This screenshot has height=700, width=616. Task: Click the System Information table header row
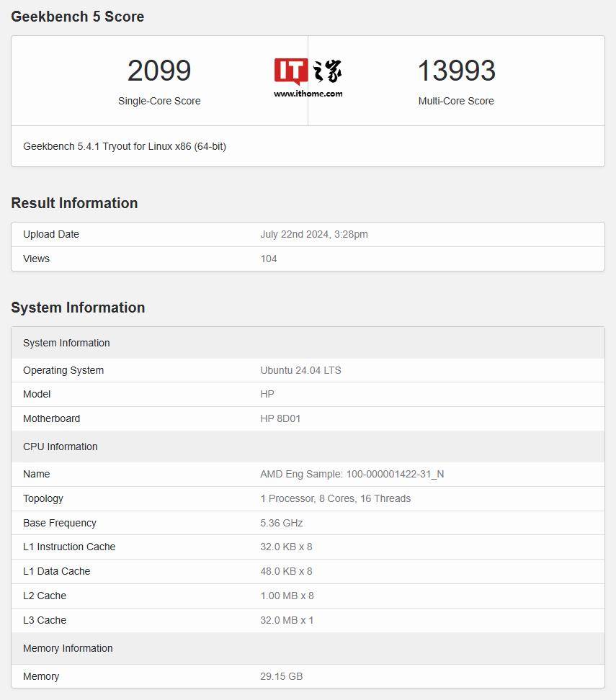tap(308, 343)
